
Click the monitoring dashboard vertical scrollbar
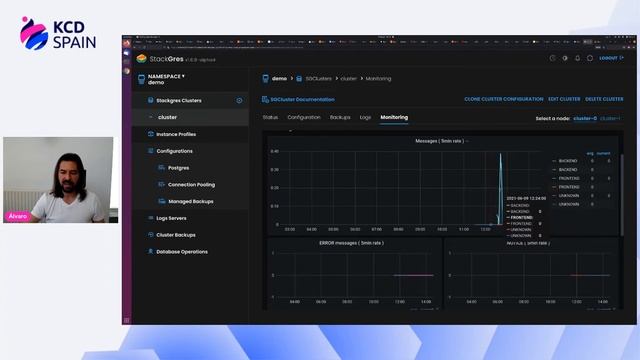(622, 195)
